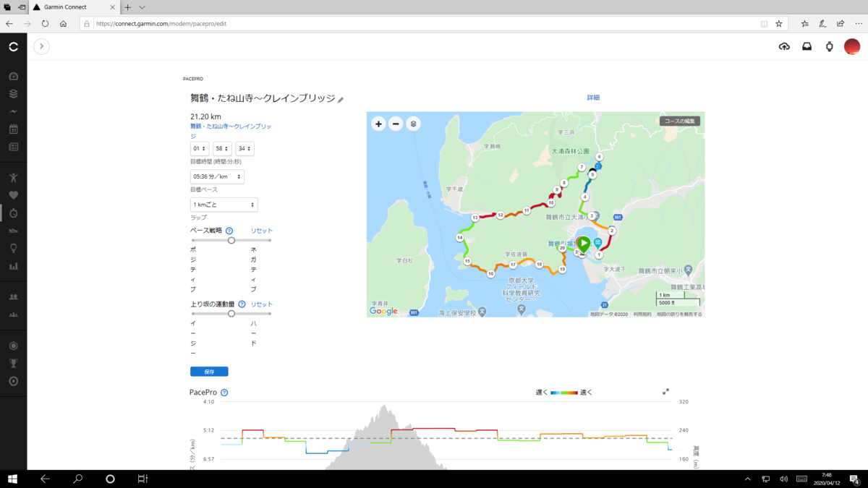Open the lightbulb insights icon in sidebar
This screenshot has width=868, height=488.
(13, 249)
